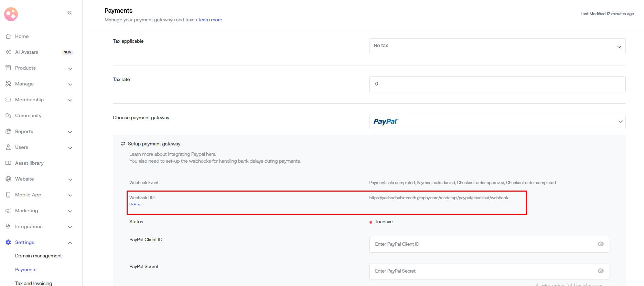Click the Website globe icon
Viewport: 644px width, 286px height.
coord(8,179)
